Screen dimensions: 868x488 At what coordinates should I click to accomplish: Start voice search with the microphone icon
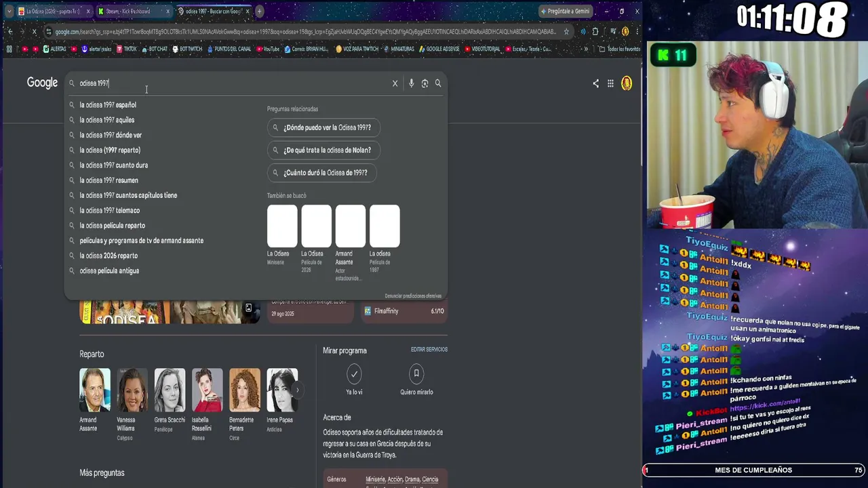click(x=411, y=83)
